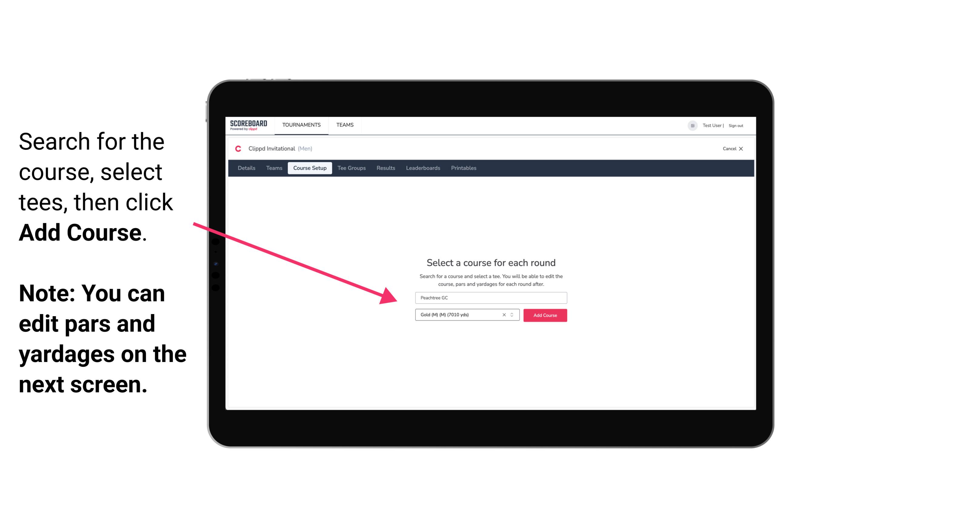The height and width of the screenshot is (527, 980).
Task: Select the Printables tab
Action: tap(464, 168)
